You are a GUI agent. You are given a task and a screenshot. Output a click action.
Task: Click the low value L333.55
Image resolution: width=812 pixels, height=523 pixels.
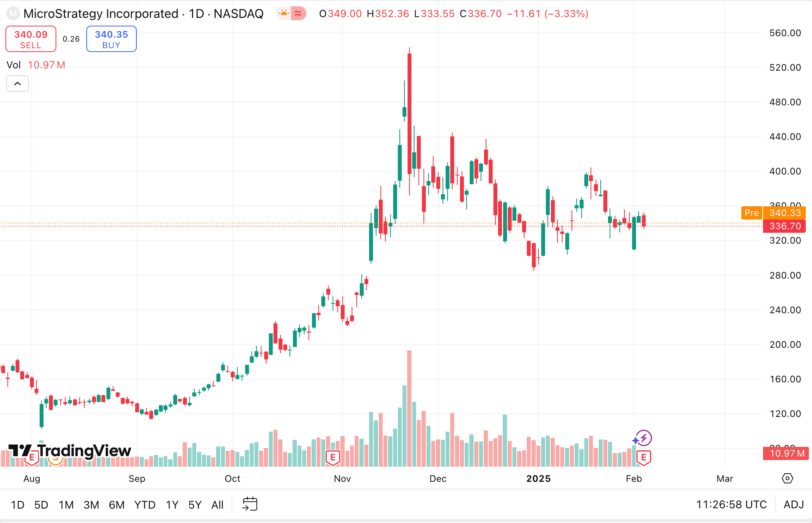pos(434,14)
